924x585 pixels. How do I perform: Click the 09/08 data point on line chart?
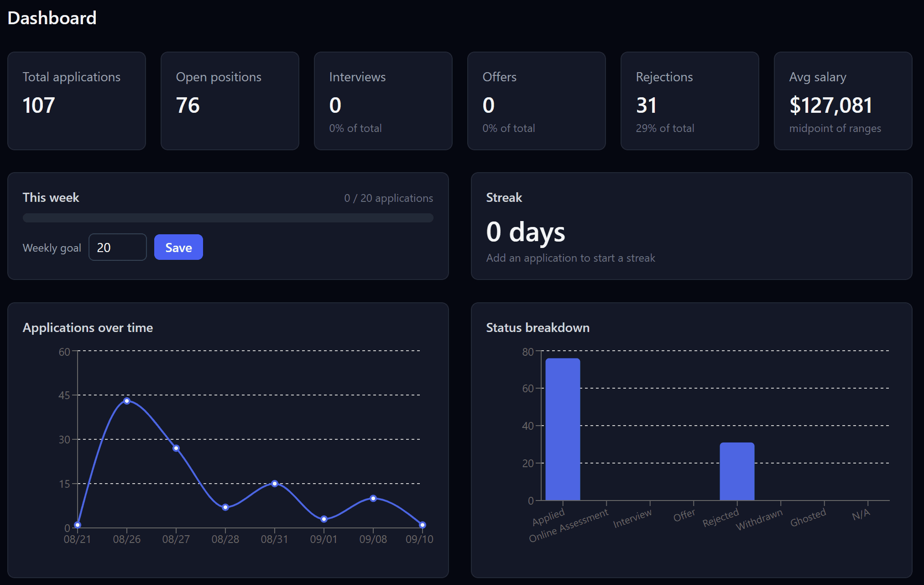tap(373, 498)
